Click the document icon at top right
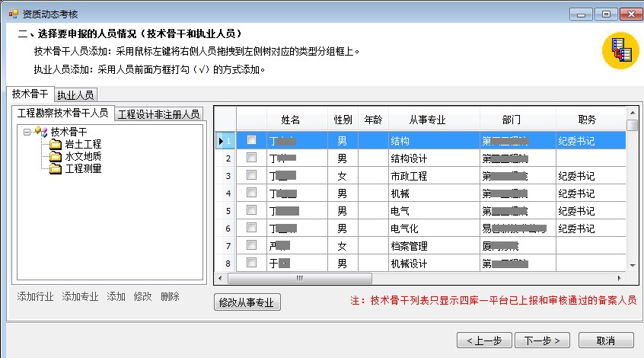The width and height of the screenshot is (644, 358). (621, 50)
